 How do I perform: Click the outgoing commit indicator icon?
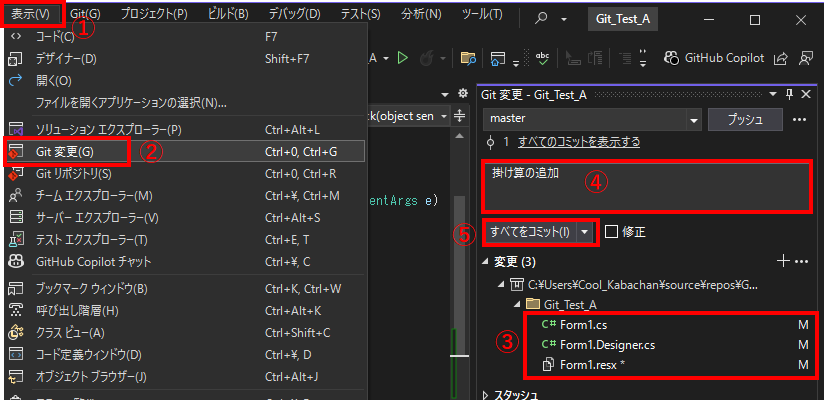click(x=491, y=142)
